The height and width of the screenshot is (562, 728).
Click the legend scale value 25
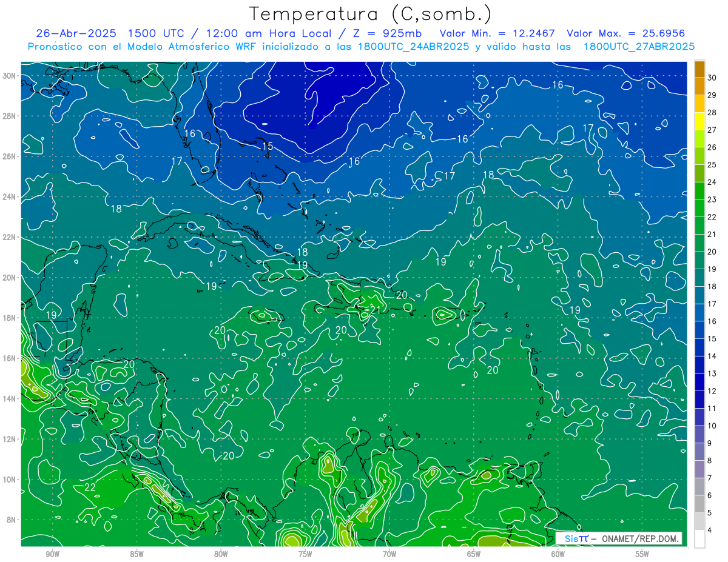712,165
